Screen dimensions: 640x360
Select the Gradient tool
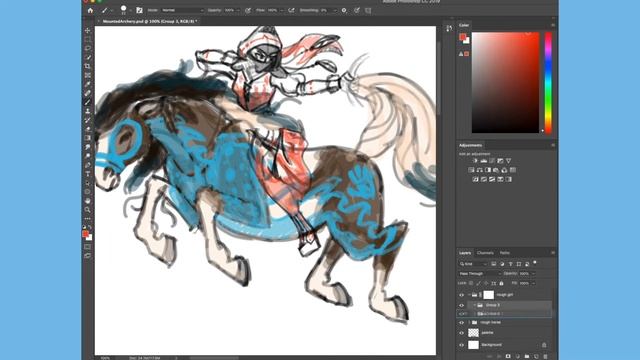(87, 138)
